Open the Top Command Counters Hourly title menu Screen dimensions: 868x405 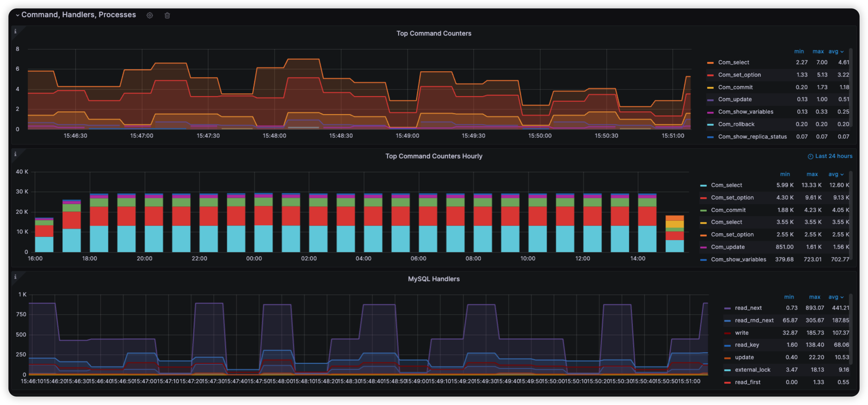coord(434,156)
